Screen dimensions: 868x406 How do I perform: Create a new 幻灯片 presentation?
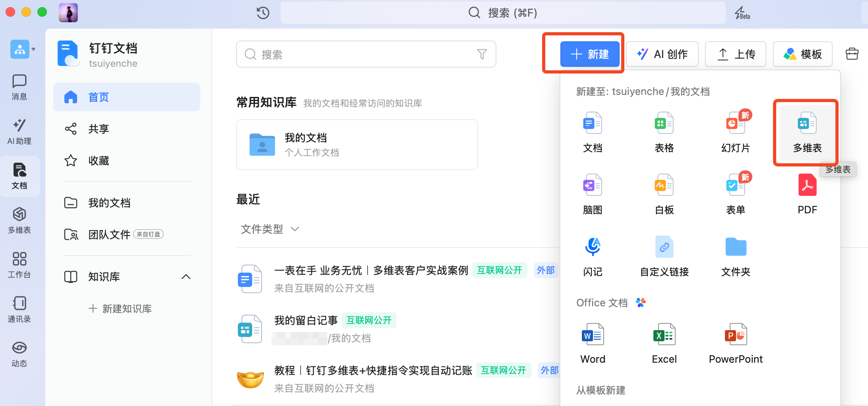pyautogui.click(x=736, y=133)
